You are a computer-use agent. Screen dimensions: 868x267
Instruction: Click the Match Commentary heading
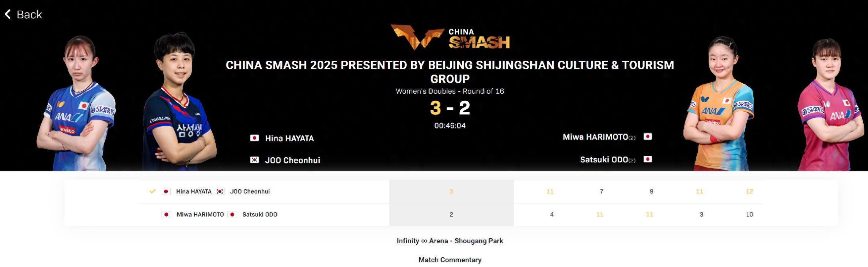(450, 260)
